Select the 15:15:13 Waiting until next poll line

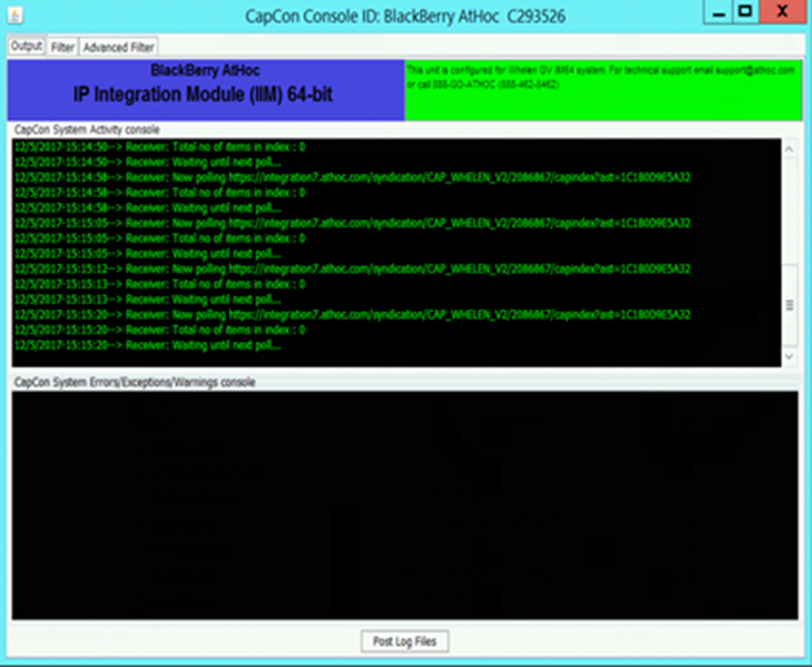click(147, 299)
